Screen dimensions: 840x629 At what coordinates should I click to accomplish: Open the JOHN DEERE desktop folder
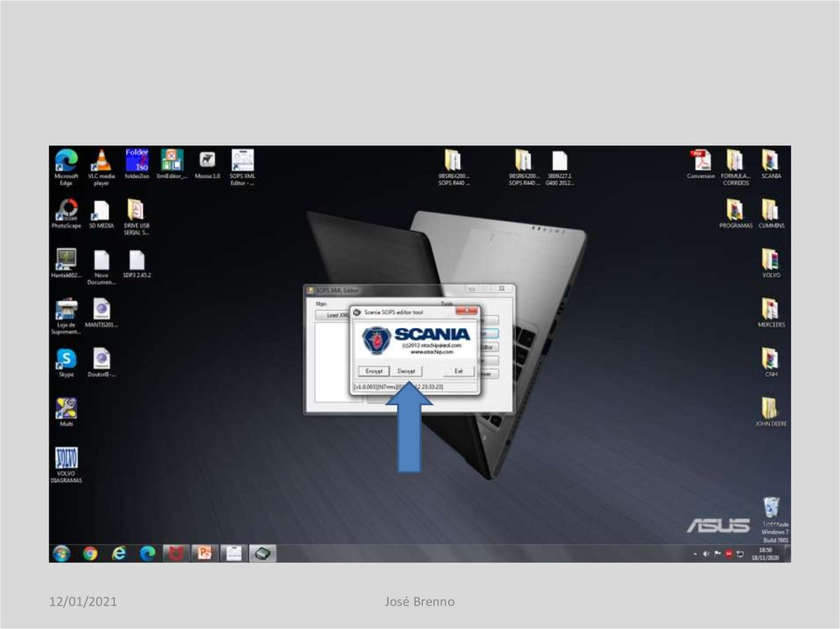click(x=770, y=408)
